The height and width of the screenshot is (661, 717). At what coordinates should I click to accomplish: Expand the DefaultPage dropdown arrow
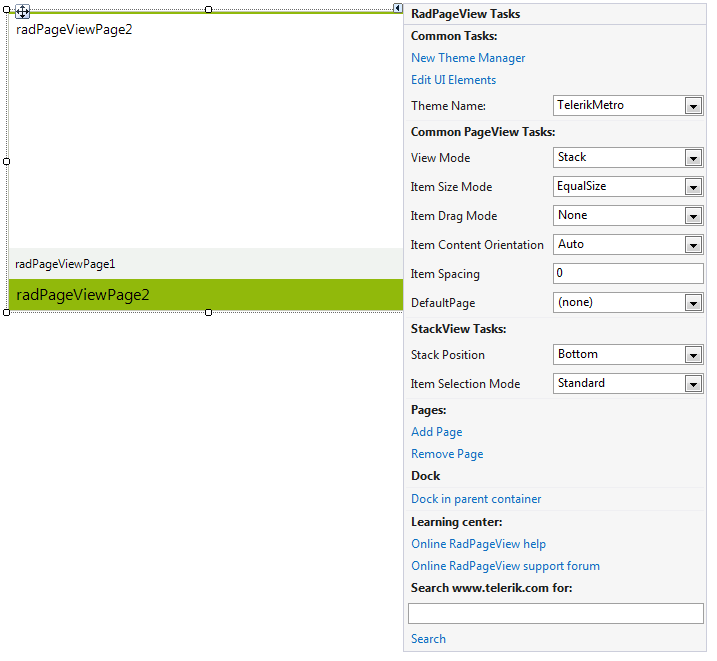(x=693, y=303)
